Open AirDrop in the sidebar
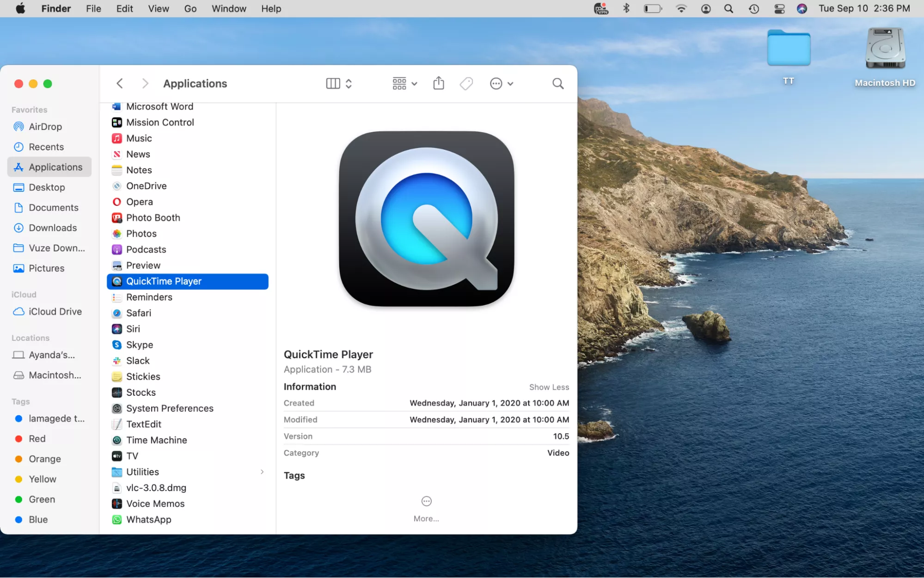Viewport: 924px width, 578px height. (x=45, y=127)
